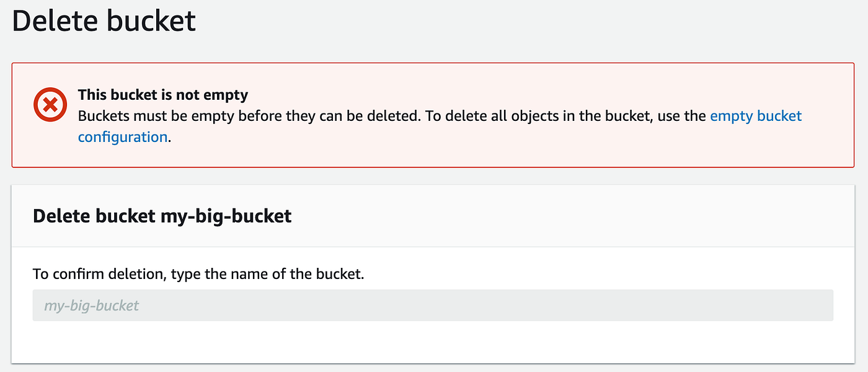This screenshot has width=868, height=372.
Task: Select the Delete bucket my-big-bucket panel title
Action: (x=161, y=216)
